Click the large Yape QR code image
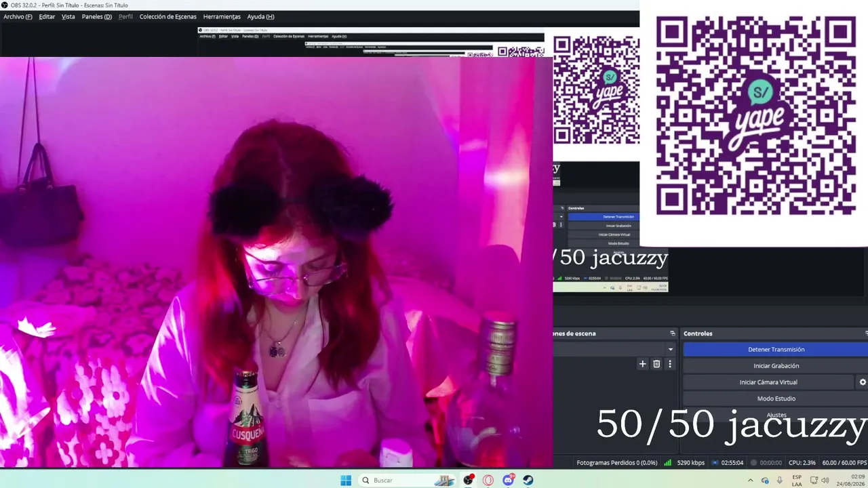This screenshot has height=488, width=868. (755, 116)
